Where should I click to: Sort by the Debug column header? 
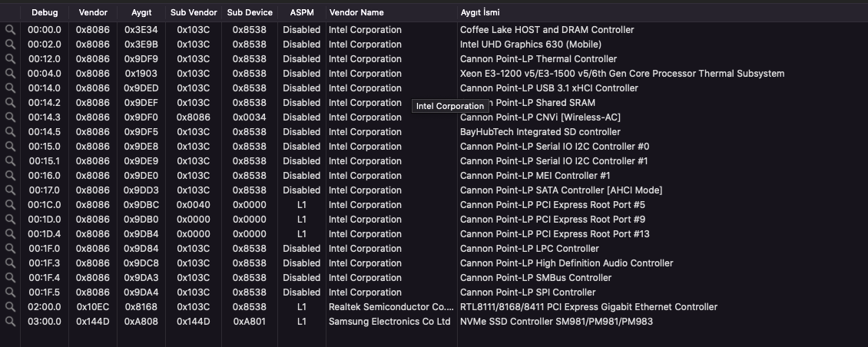point(45,12)
